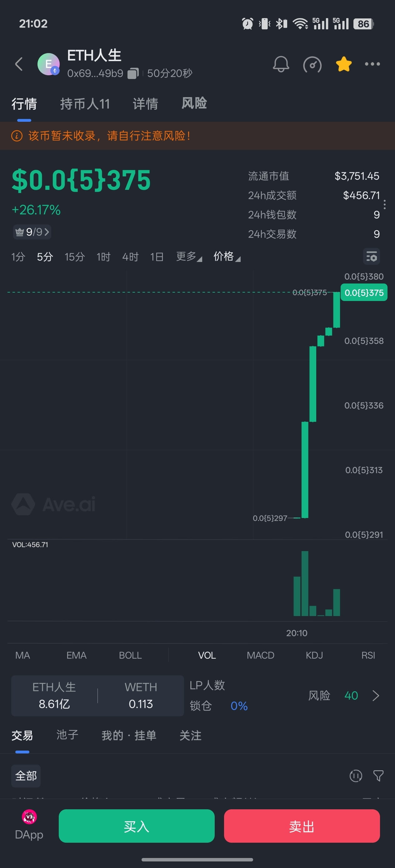The width and height of the screenshot is (395, 868).
Task: Enable the MACD indicator
Action: point(260,655)
